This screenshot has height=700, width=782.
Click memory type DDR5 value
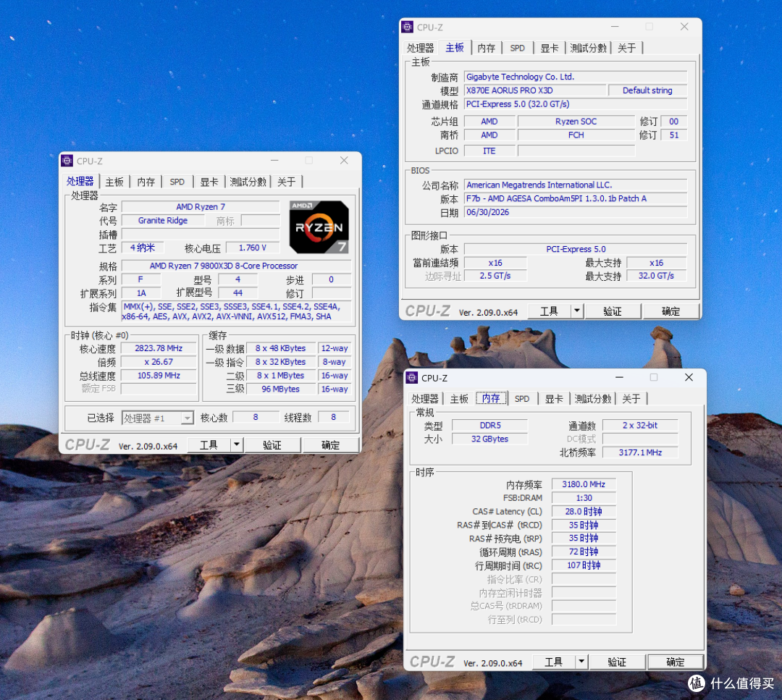(x=489, y=426)
